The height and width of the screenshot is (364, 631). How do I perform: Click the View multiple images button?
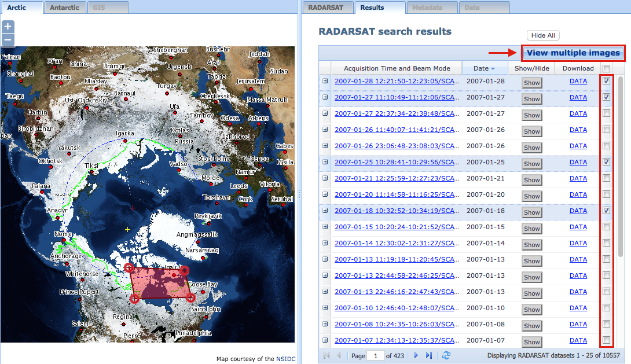573,53
